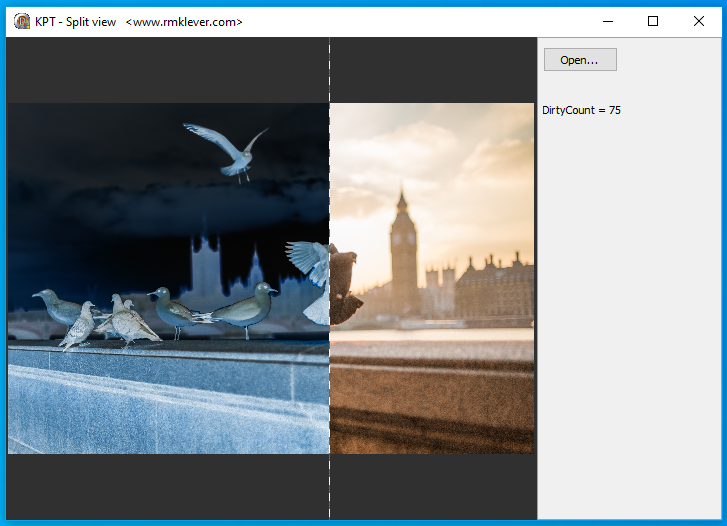Click the inverted blue image preview
The width and height of the screenshot is (727, 526).
pos(168,278)
